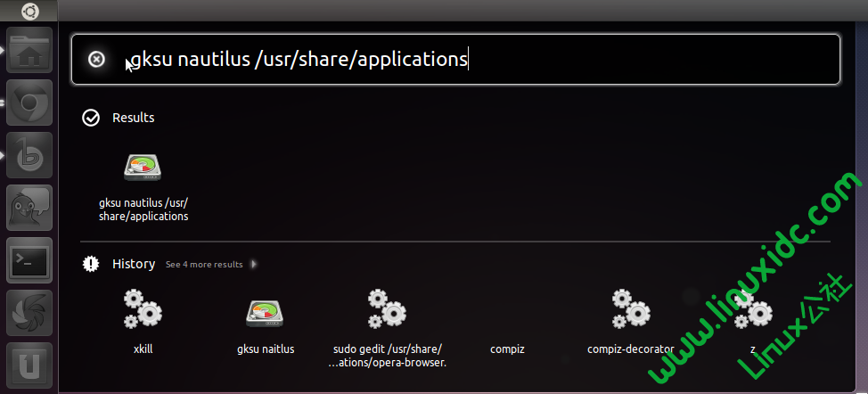868x394 pixels.
Task: Run compiz-decorator gears icon in History
Action: 631,308
